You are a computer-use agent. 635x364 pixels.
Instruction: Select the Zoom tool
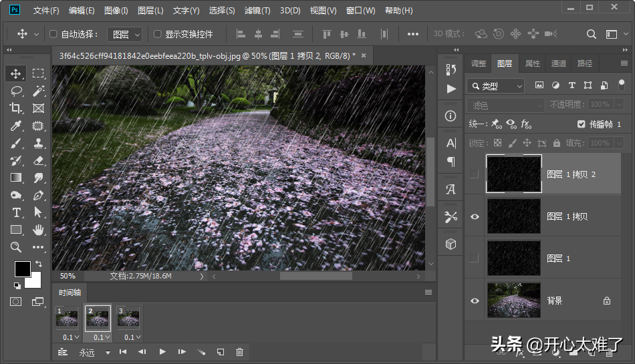tap(17, 247)
